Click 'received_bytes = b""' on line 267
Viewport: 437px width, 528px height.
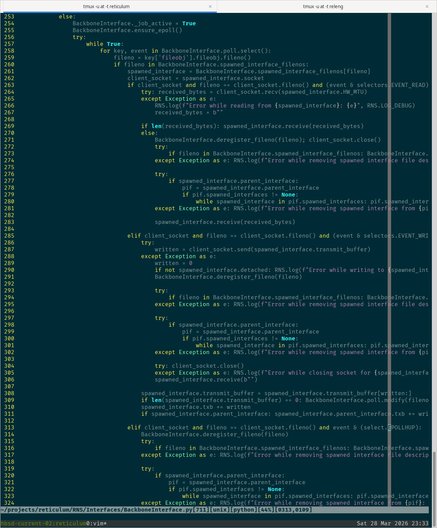(x=189, y=112)
